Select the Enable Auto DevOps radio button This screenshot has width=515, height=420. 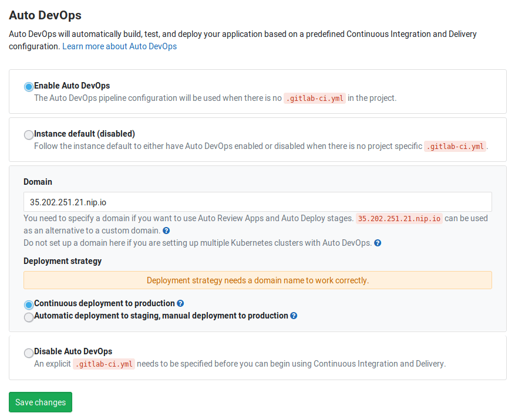click(x=29, y=86)
